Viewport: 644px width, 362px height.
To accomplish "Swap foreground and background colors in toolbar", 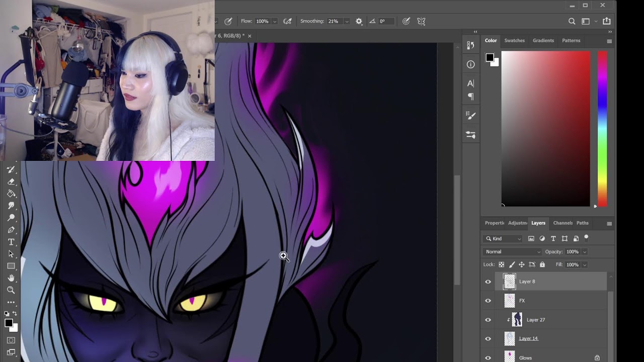I will (15, 314).
